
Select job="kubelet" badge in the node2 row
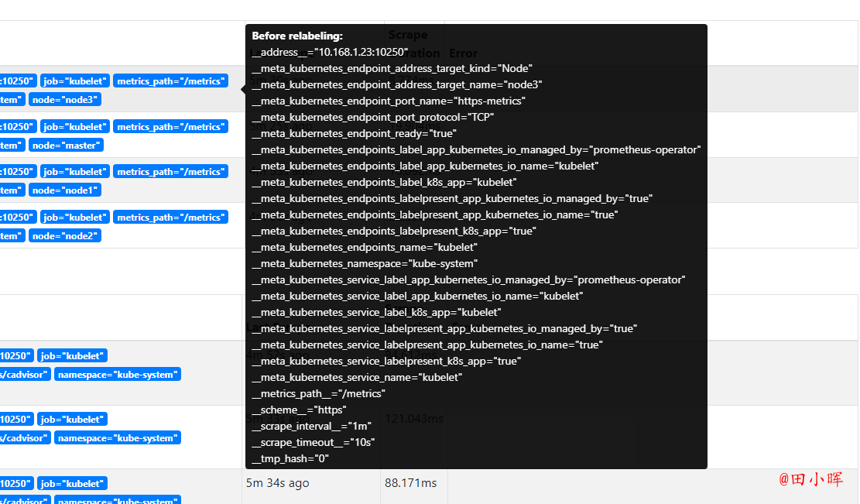point(74,218)
